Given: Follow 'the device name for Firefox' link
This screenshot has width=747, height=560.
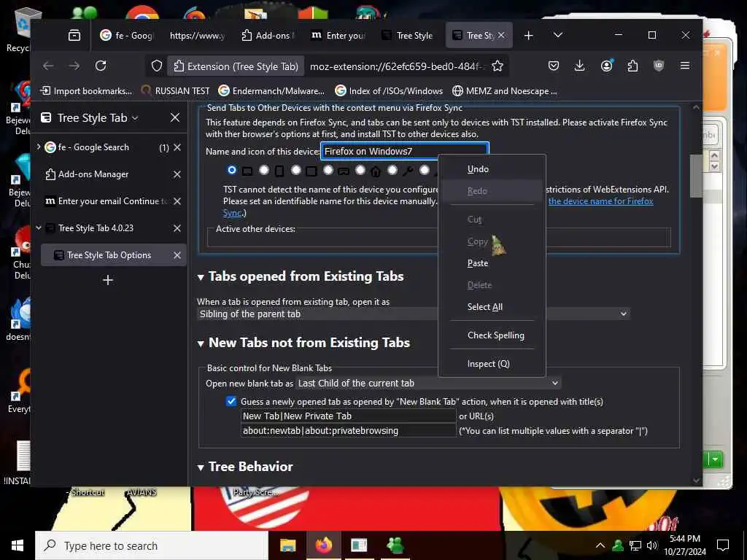Looking at the screenshot, I should (600, 201).
